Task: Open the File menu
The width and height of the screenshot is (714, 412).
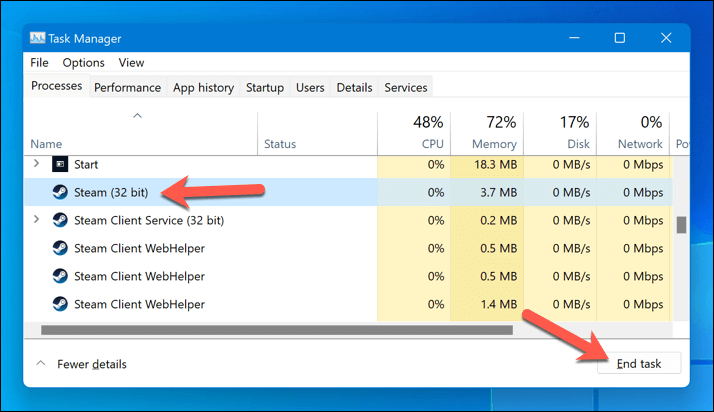Action: [x=40, y=63]
